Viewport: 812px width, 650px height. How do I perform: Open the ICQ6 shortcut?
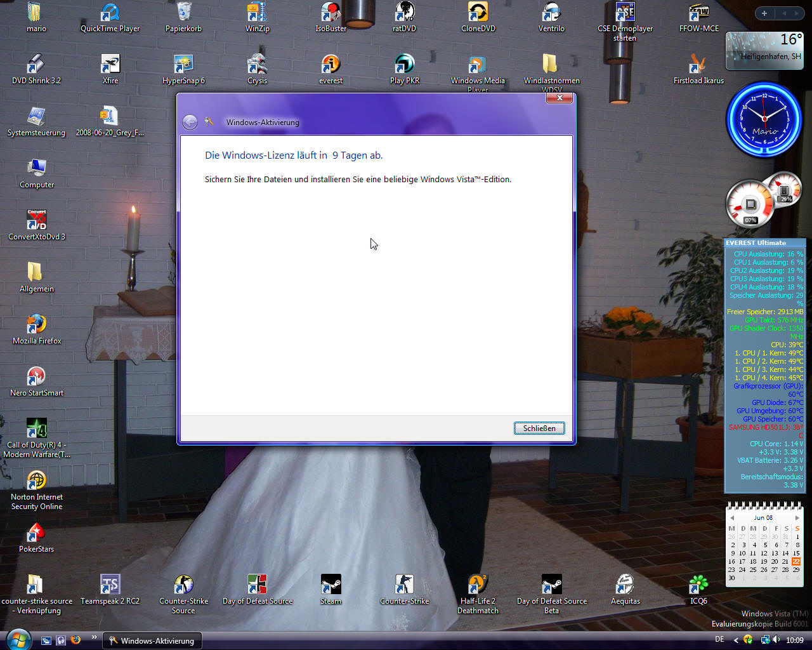[698, 590]
